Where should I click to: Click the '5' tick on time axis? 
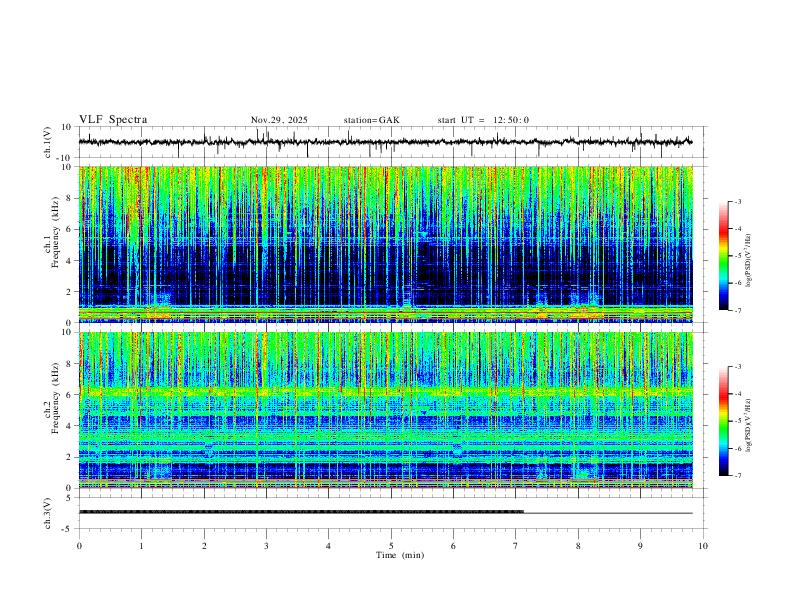pyautogui.click(x=391, y=546)
